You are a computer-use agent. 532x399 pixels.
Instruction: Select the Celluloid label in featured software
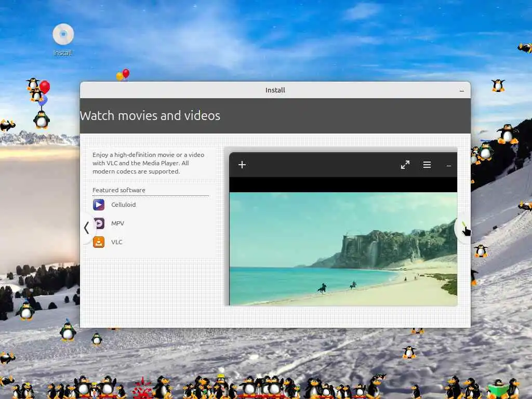click(124, 205)
